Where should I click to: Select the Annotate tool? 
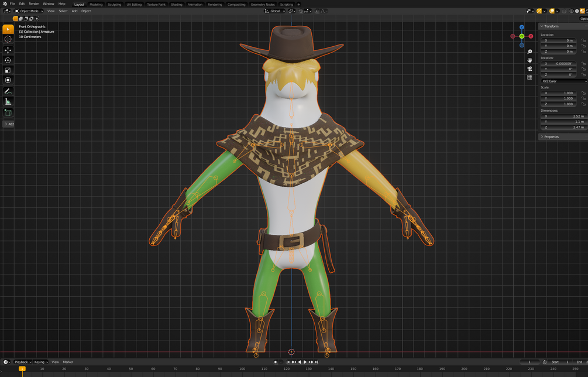8,91
